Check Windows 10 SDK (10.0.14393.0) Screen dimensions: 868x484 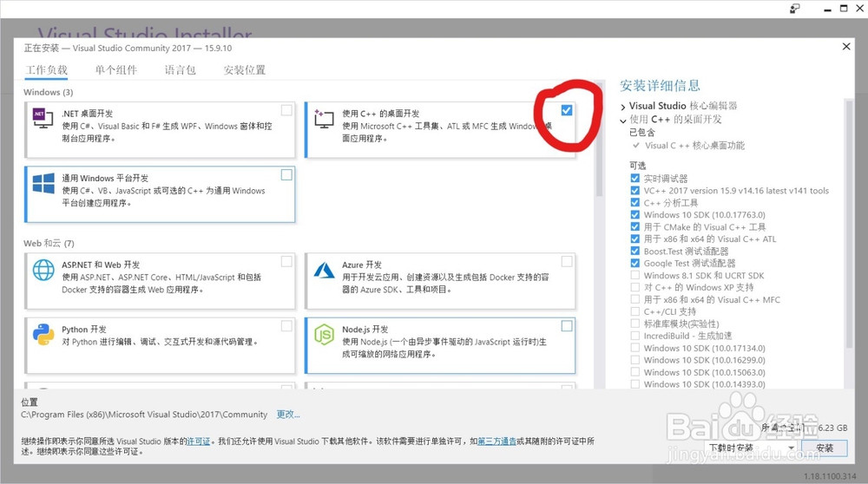pos(635,384)
